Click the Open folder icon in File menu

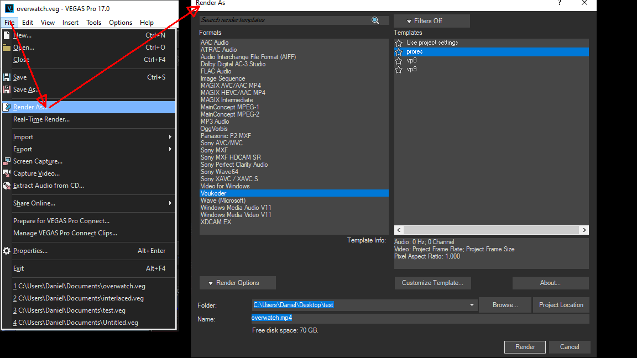pos(7,48)
